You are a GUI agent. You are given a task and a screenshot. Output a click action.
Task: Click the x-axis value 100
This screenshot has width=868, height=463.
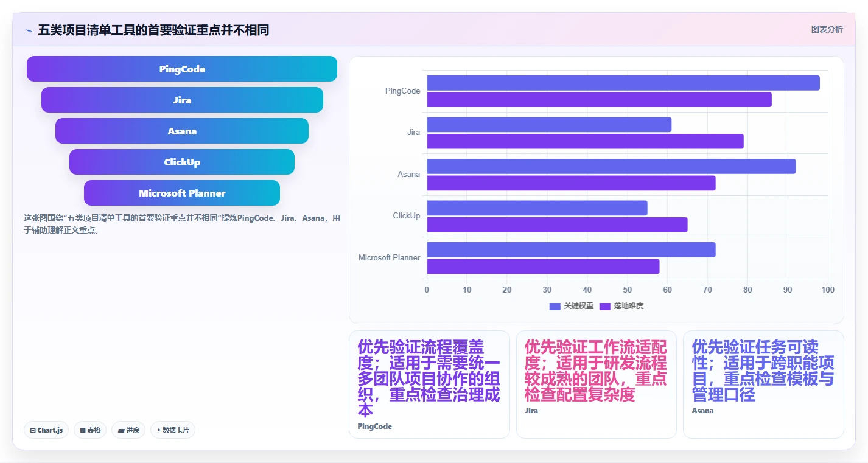(x=828, y=290)
